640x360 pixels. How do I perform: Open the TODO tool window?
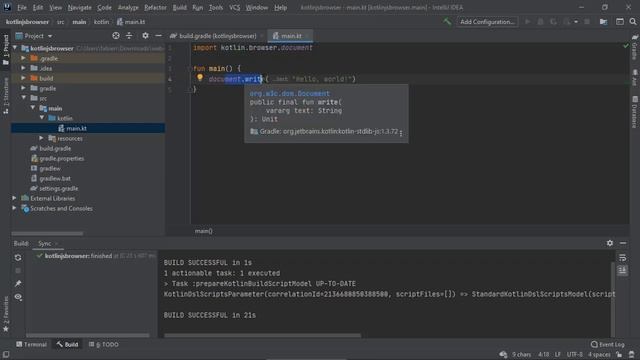pos(104,344)
